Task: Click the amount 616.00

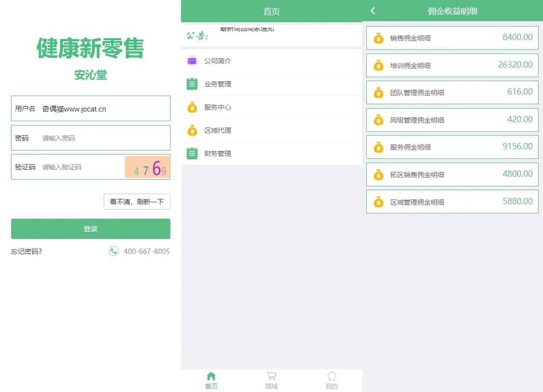Action: pyautogui.click(x=520, y=92)
